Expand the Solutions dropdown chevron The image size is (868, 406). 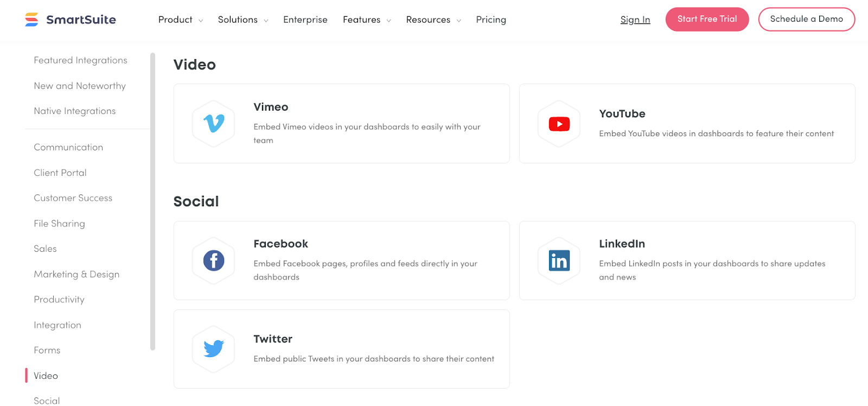266,21
